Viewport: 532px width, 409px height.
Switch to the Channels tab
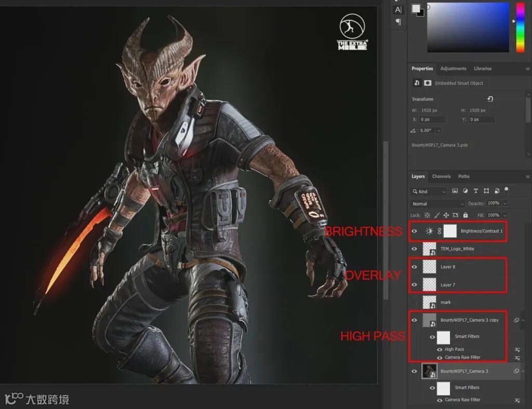click(x=441, y=176)
